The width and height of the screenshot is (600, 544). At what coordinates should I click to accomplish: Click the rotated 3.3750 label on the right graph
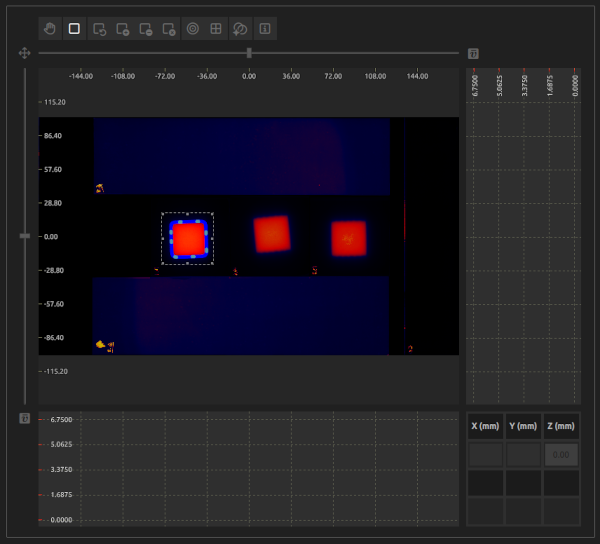(525, 86)
